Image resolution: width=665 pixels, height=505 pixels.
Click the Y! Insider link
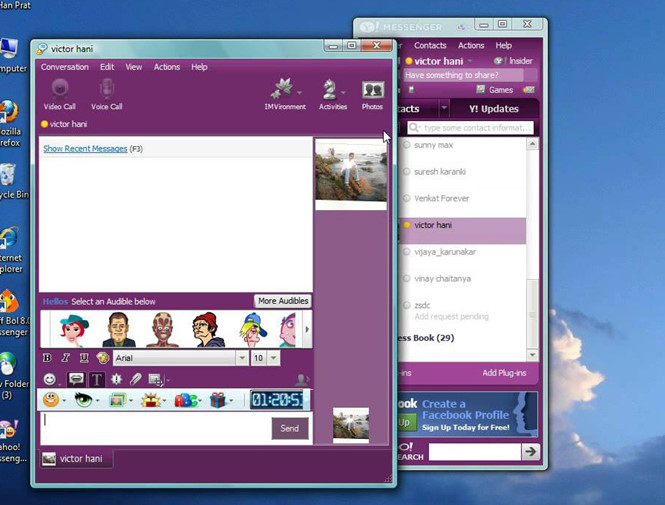[513, 61]
